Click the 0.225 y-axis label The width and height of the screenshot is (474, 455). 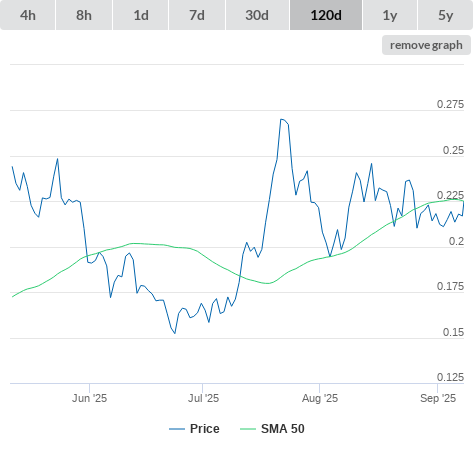pos(450,195)
